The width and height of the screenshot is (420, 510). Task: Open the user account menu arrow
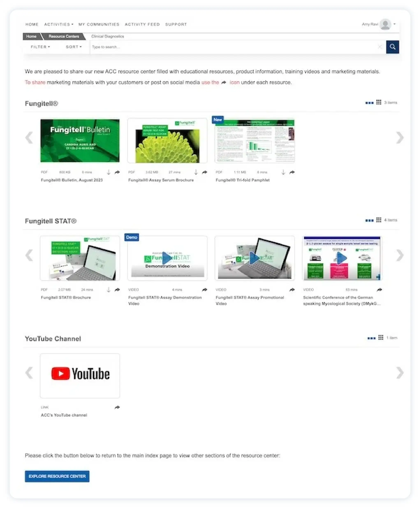tap(394, 24)
